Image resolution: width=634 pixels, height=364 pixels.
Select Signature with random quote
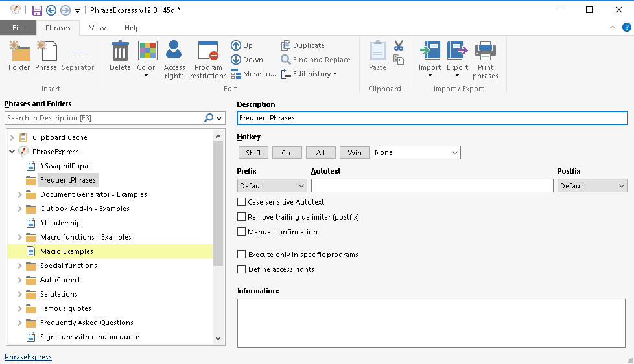coord(89,337)
